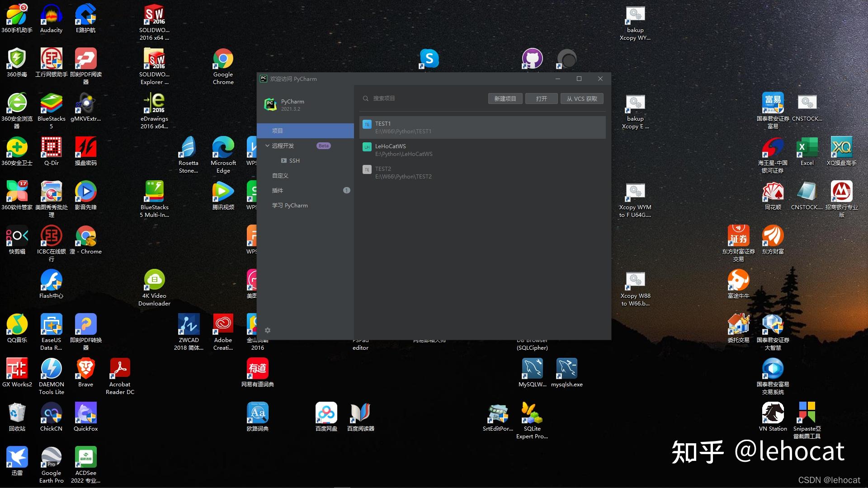Open the 插件 plugins section
The height and width of the screenshot is (488, 868).
tap(278, 190)
